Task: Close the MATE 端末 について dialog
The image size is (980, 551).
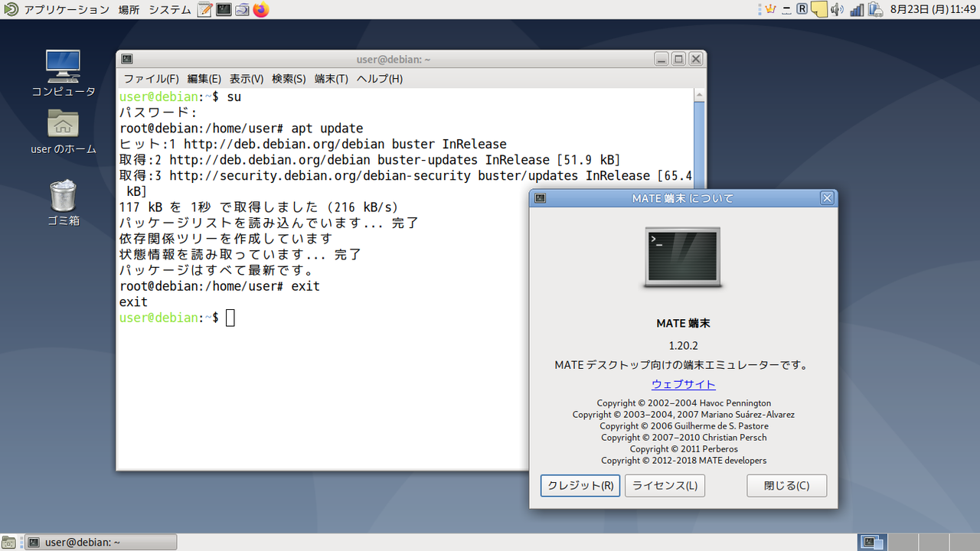Action: click(x=827, y=198)
